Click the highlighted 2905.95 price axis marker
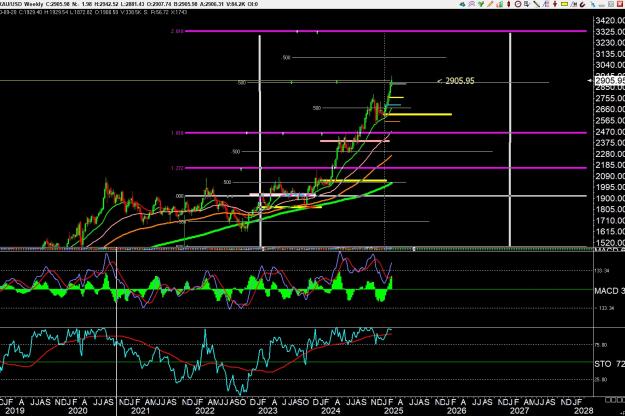625x416 pixels. point(609,80)
